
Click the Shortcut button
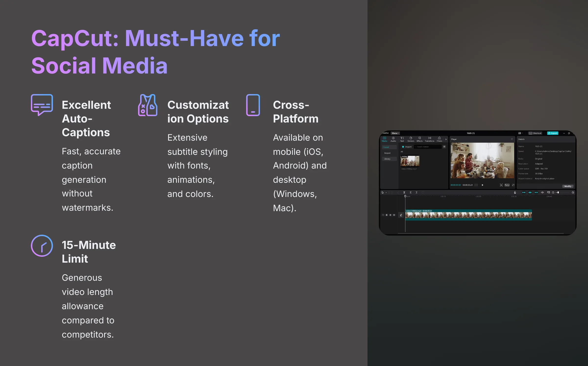tap(535, 133)
